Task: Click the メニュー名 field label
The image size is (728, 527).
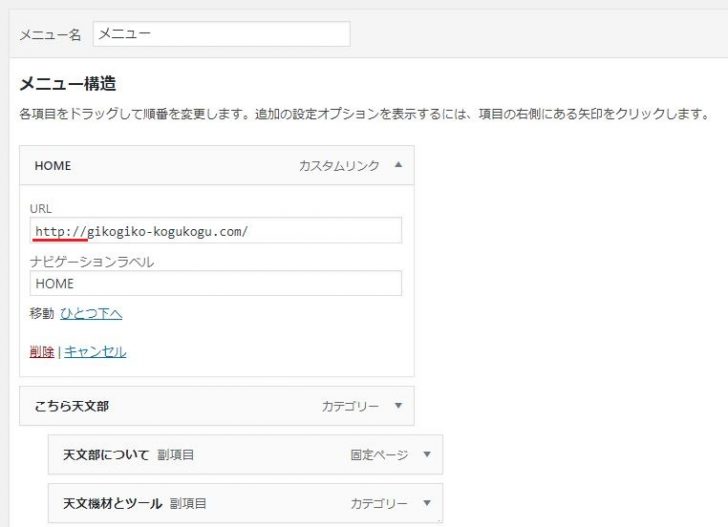Action: tap(50, 34)
